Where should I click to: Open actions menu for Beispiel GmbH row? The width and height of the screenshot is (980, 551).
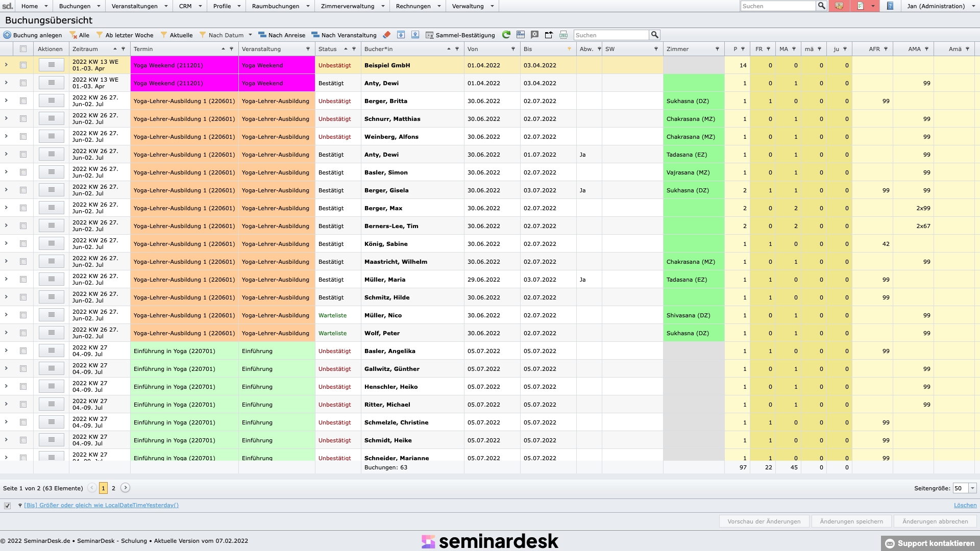(x=51, y=65)
